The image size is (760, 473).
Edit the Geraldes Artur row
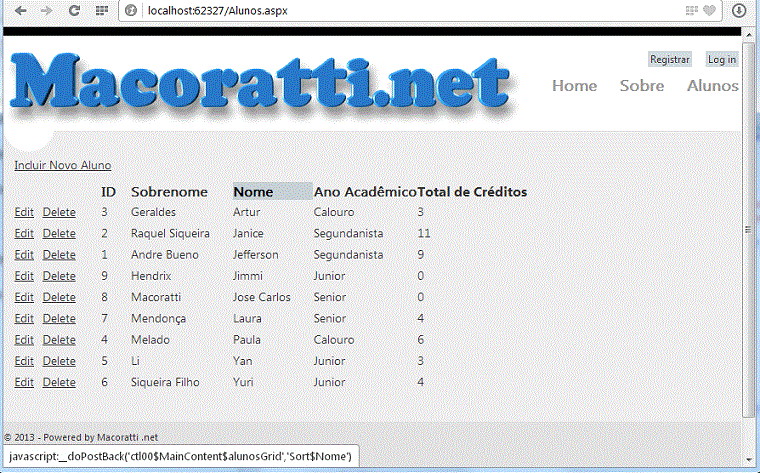[24, 212]
